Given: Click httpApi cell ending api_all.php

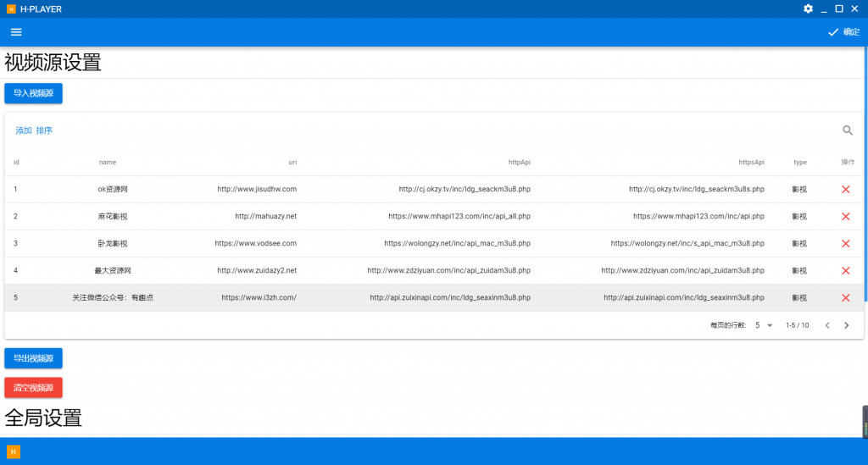Looking at the screenshot, I should [x=459, y=216].
